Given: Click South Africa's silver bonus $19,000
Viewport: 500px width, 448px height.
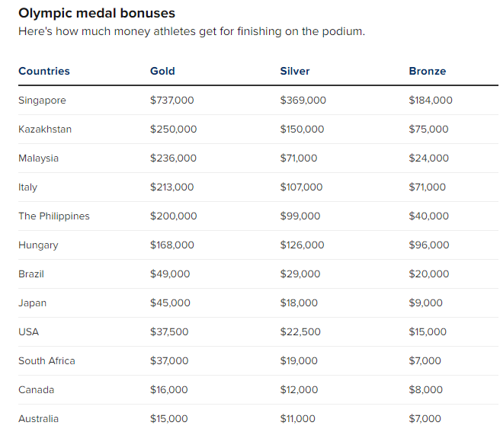Looking at the screenshot, I should [x=299, y=361].
